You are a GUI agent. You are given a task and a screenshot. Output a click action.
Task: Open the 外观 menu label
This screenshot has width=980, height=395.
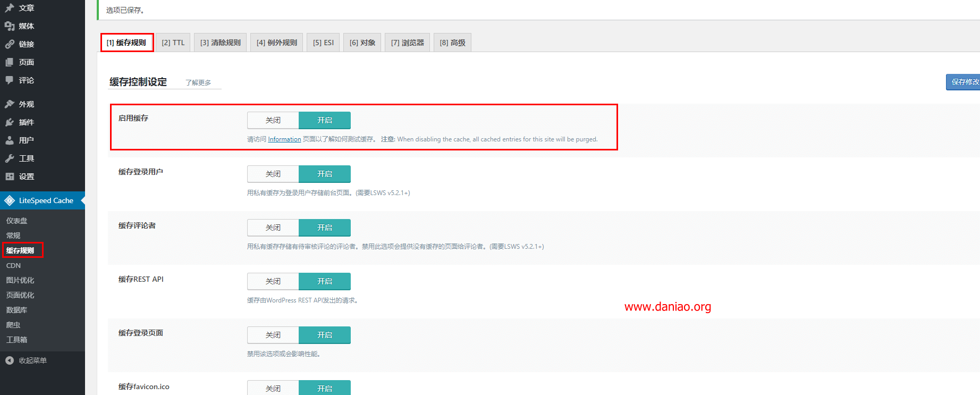(27, 104)
